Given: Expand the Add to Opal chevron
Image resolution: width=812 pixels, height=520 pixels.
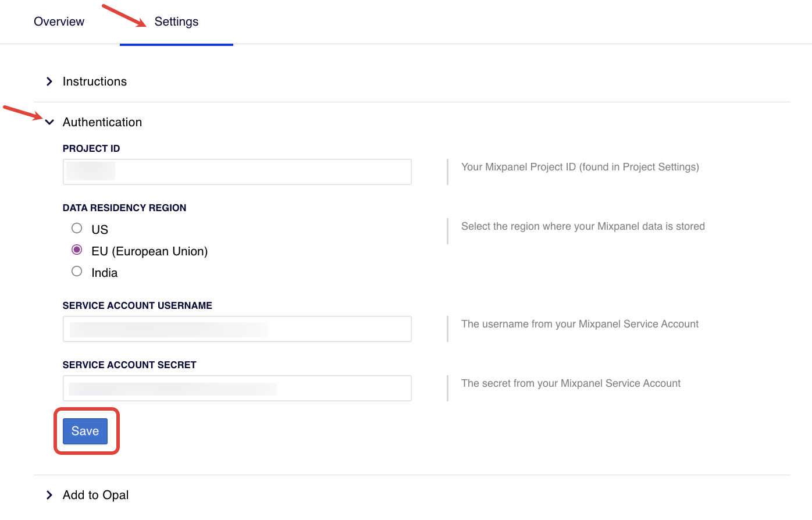Looking at the screenshot, I should [49, 495].
